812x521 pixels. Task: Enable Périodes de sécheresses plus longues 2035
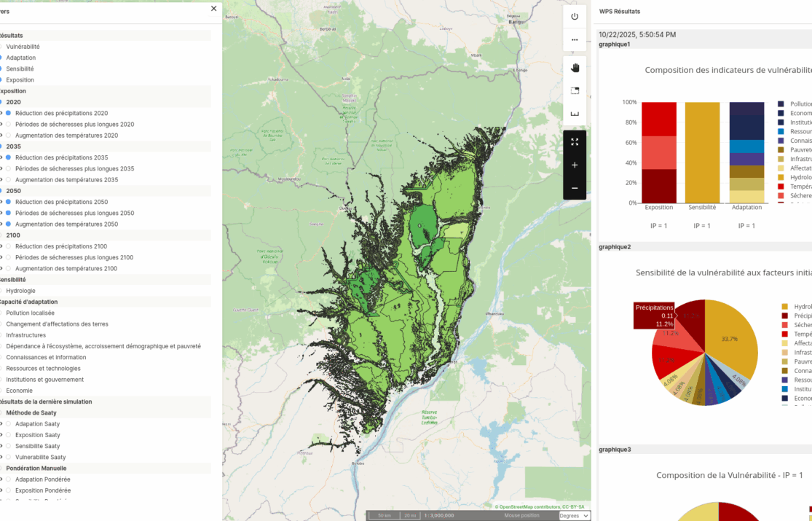[x=9, y=168]
